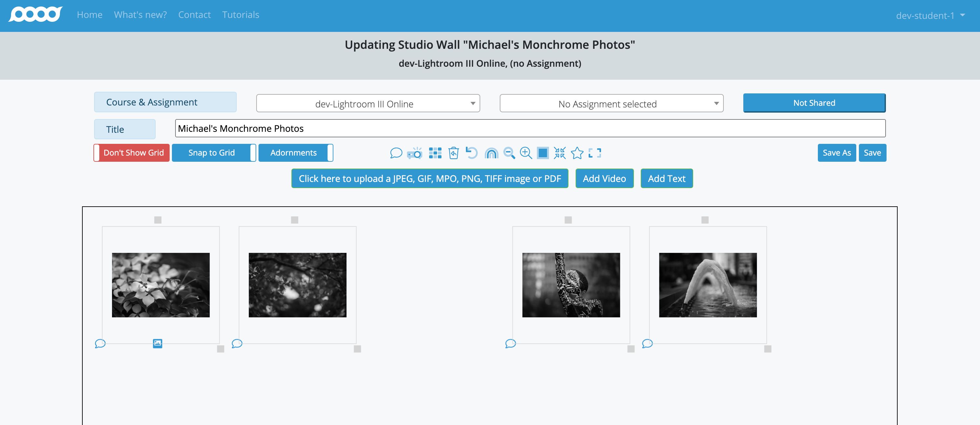This screenshot has width=980, height=425.
Task: Click the 'Updating Studio Wall' heading text
Action: pyautogui.click(x=490, y=45)
